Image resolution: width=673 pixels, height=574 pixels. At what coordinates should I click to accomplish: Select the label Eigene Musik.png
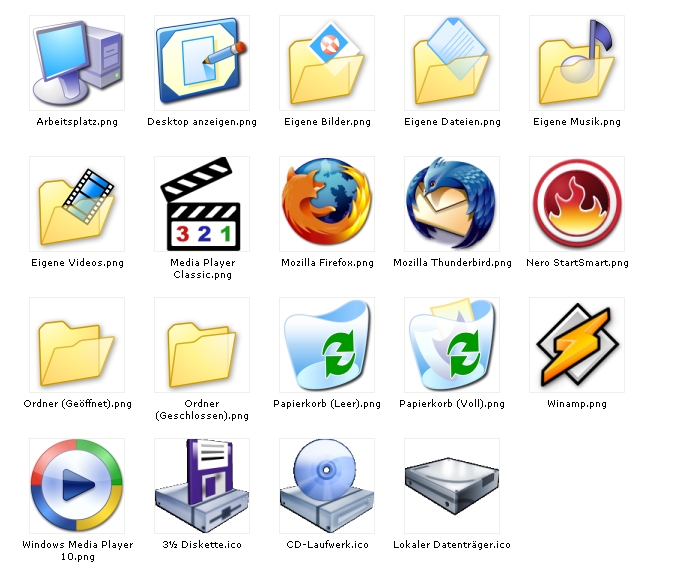577,122
